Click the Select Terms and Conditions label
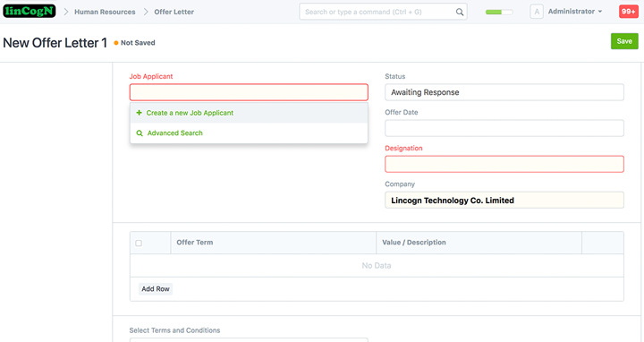Screen dimensions: 644x342 (174, 330)
